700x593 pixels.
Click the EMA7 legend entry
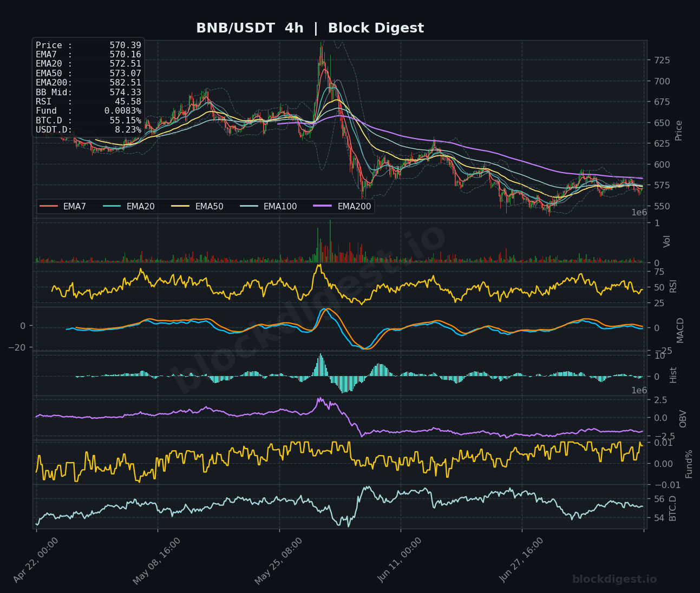coord(63,206)
